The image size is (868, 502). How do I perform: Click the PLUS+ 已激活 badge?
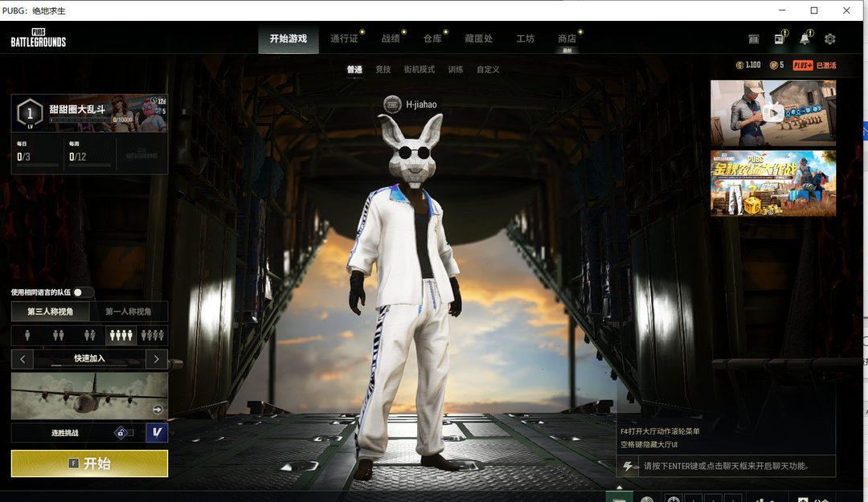pos(814,65)
